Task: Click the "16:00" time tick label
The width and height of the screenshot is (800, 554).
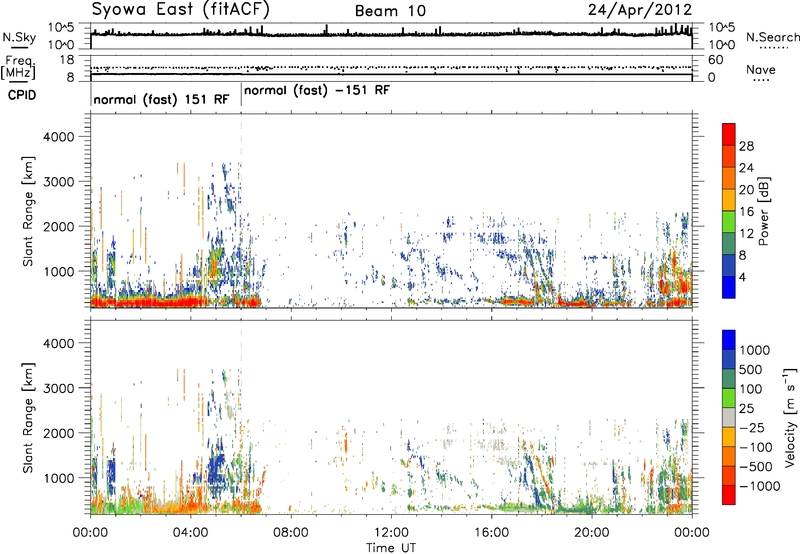Action: pos(491,533)
